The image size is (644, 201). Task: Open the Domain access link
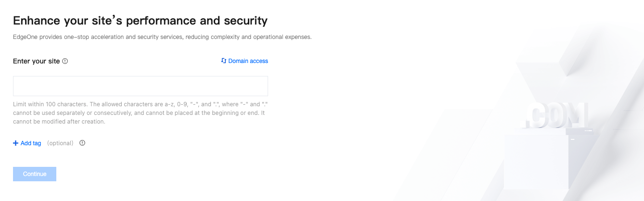point(248,61)
